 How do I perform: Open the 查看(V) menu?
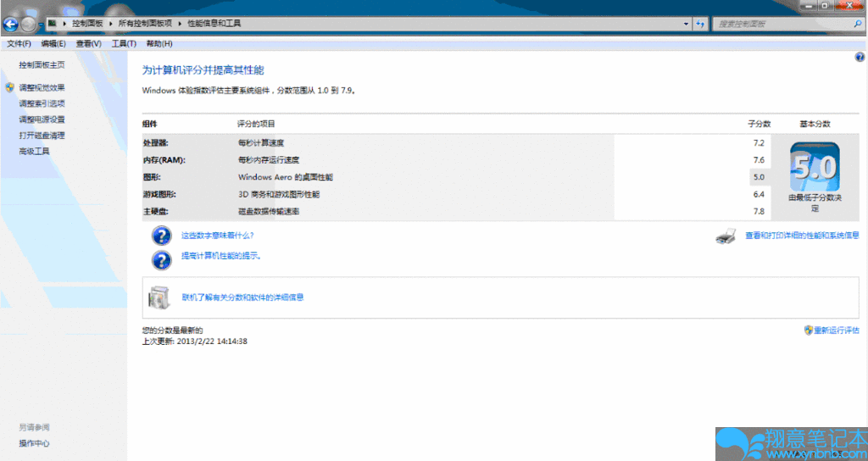88,43
